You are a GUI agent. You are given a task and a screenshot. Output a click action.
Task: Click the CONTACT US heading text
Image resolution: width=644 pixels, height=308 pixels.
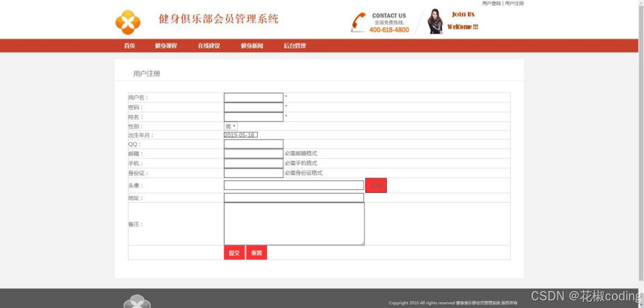pos(389,16)
